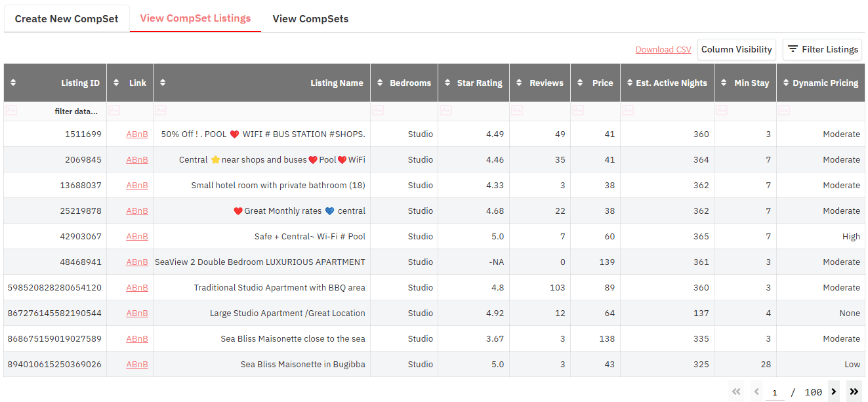Download the listings CSV
Image resolution: width=868 pixels, height=402 pixels.
[x=663, y=49]
